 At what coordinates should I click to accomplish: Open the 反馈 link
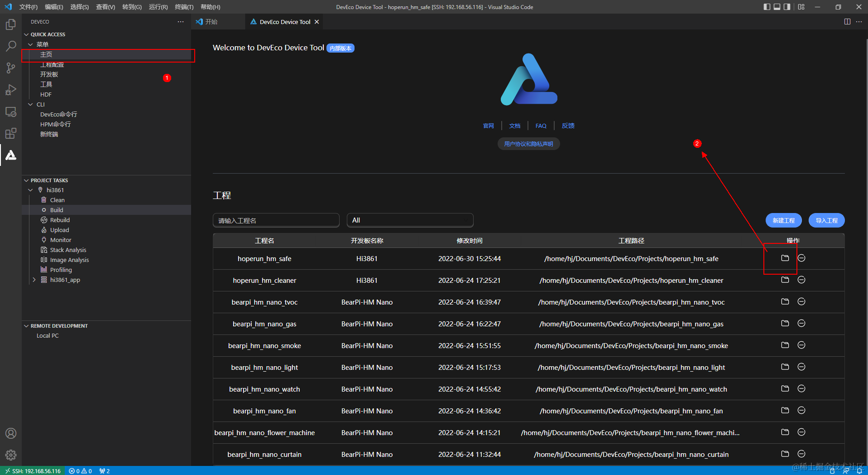pos(568,126)
